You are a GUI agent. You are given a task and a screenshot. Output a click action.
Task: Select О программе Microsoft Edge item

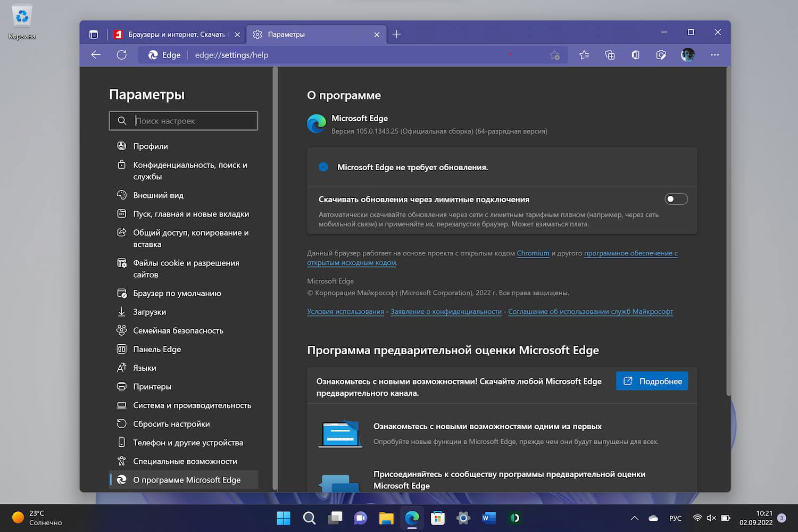[184, 480]
